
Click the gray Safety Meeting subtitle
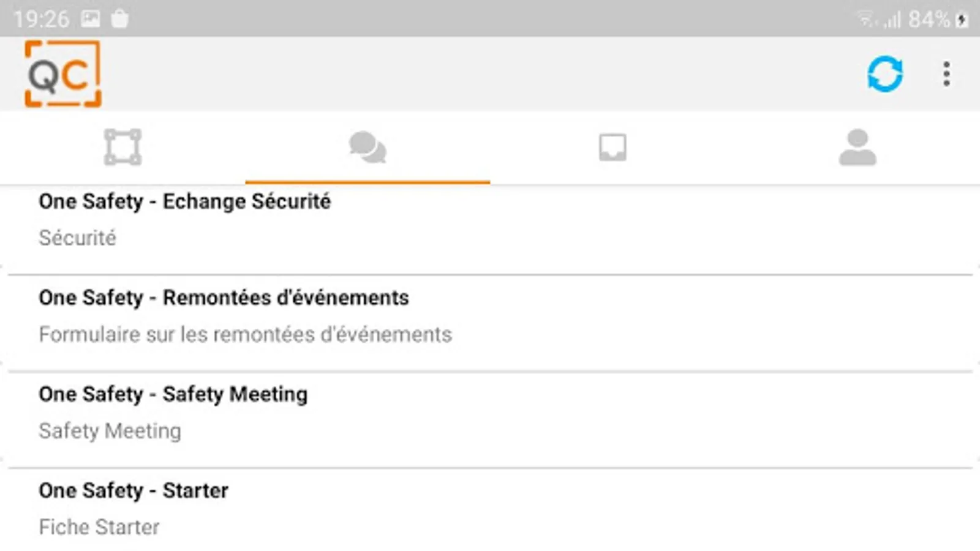point(110,431)
